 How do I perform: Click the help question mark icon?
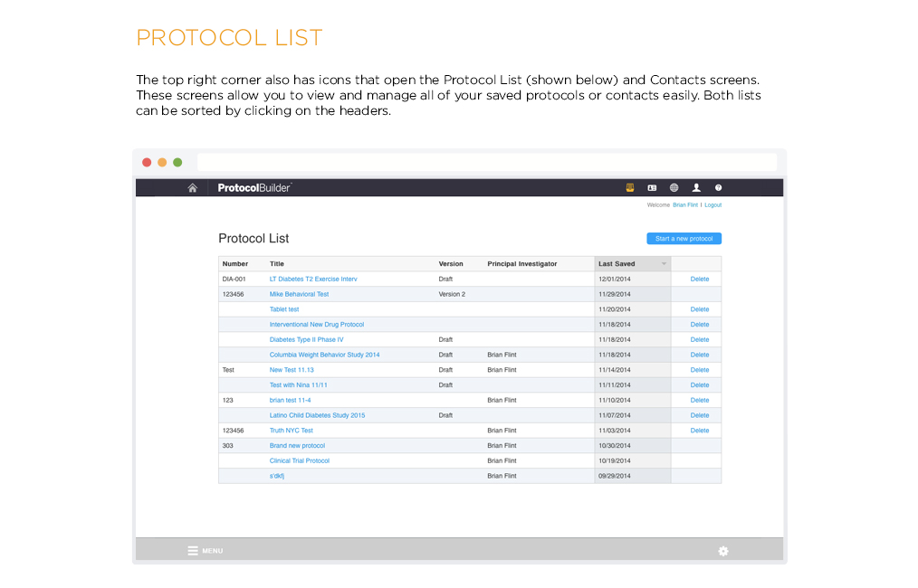[x=719, y=188]
